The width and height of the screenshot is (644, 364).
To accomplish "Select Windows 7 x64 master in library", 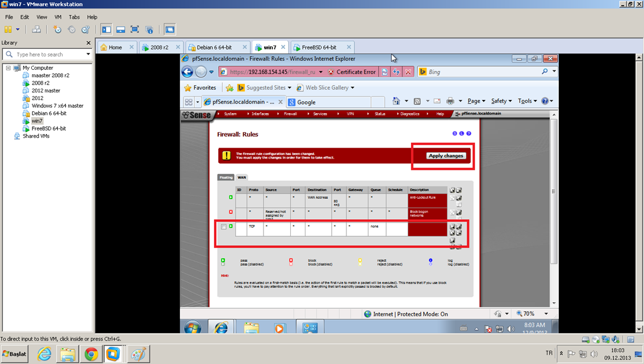I will coord(57,106).
